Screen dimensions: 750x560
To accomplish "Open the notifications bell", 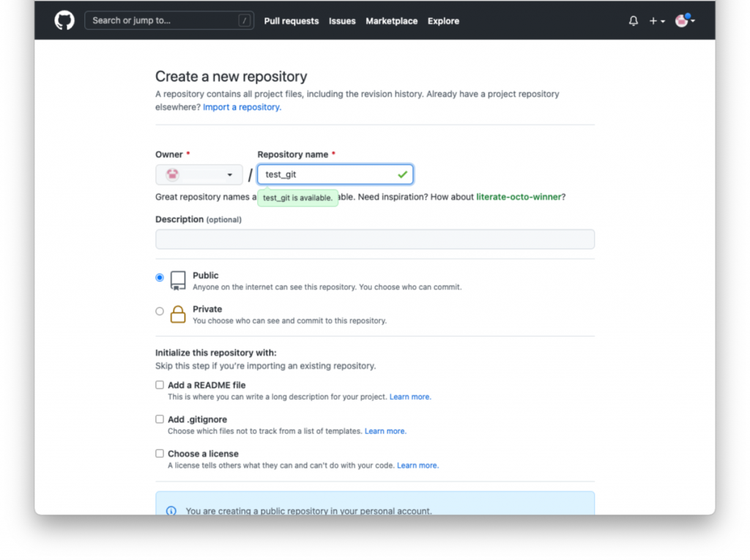I will pyautogui.click(x=634, y=20).
